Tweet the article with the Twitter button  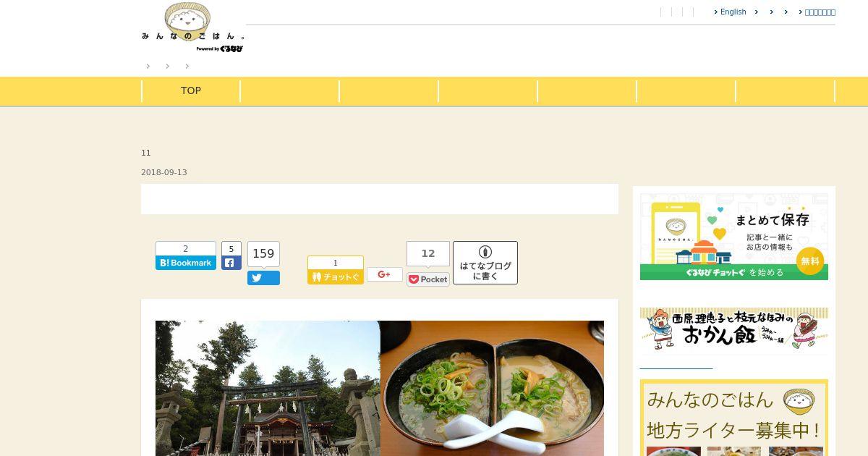263,278
